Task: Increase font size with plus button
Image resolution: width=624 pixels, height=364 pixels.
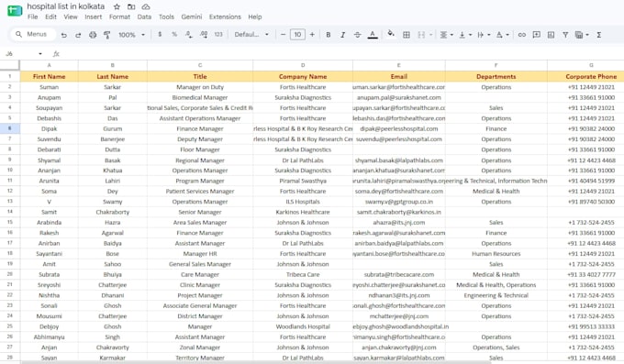Action: click(x=312, y=35)
